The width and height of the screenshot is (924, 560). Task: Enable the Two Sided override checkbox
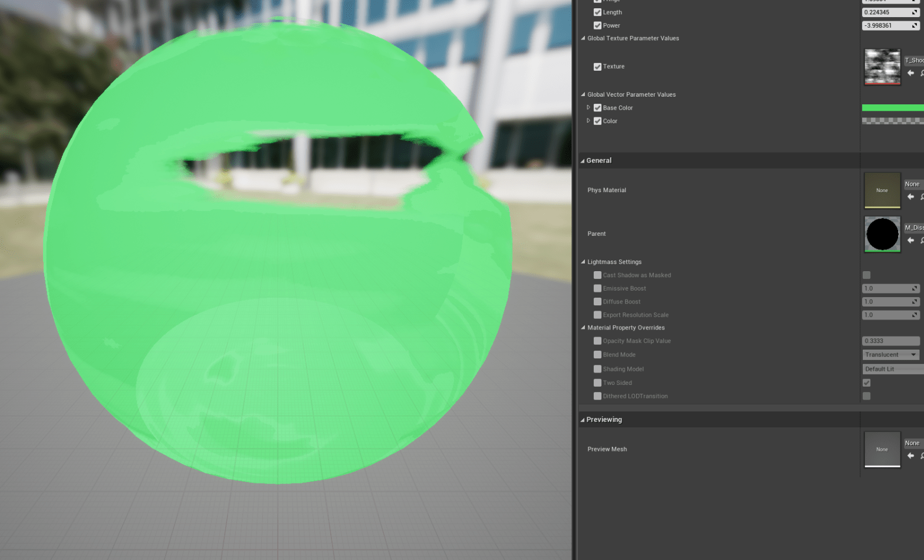click(x=597, y=383)
